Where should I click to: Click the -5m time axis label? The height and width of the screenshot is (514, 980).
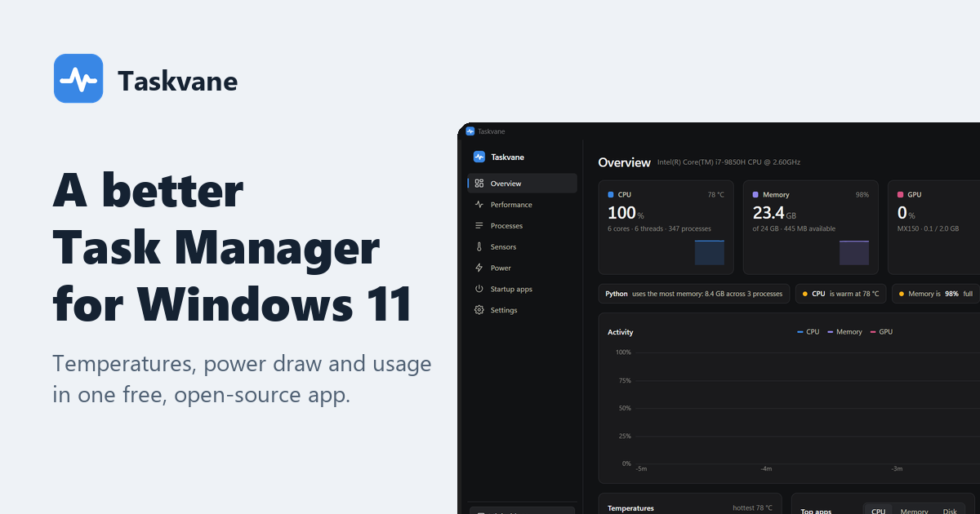tap(641, 469)
